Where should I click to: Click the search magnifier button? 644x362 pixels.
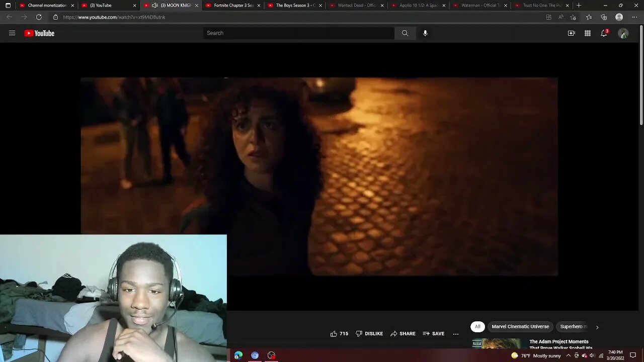click(x=405, y=33)
